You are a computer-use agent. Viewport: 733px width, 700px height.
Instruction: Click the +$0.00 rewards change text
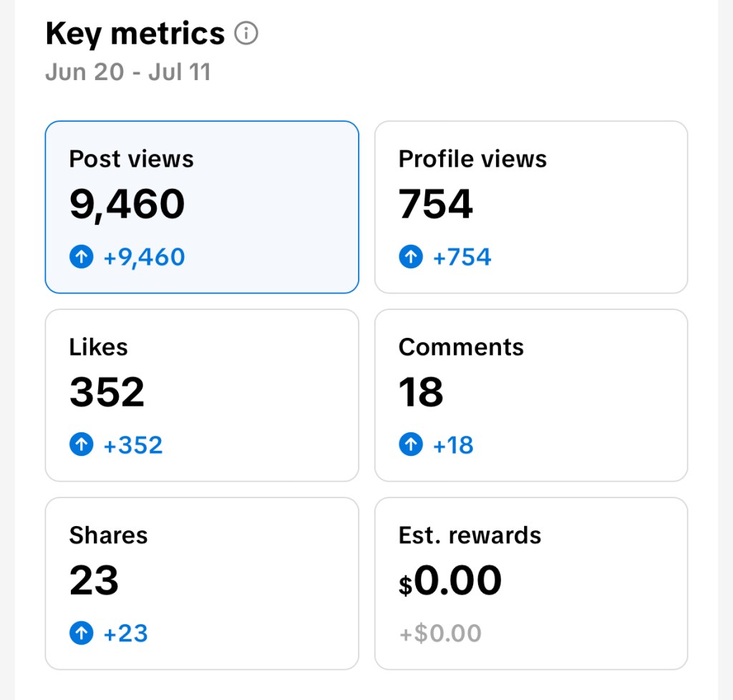(x=440, y=633)
